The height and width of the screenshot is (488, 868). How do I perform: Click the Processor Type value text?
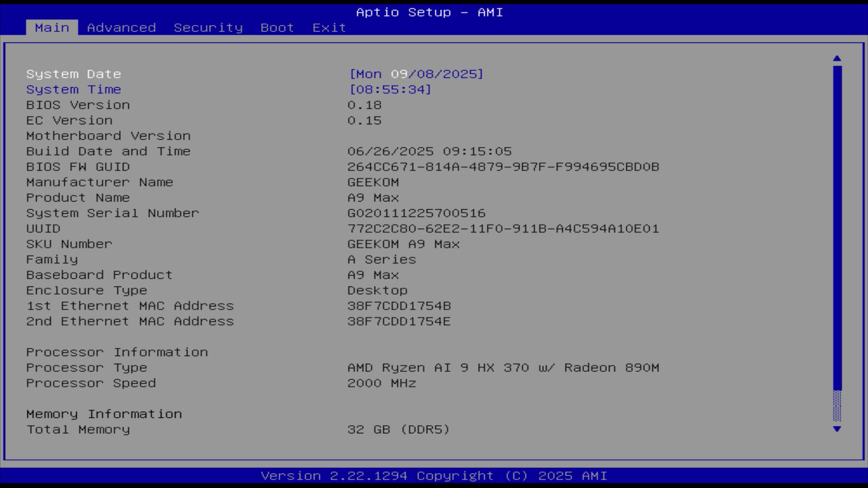click(x=503, y=368)
